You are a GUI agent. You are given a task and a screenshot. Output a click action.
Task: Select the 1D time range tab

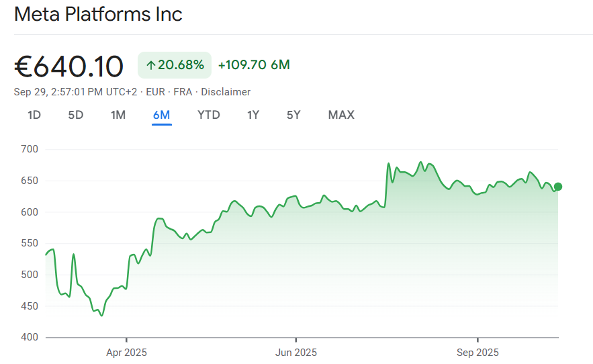(x=34, y=115)
